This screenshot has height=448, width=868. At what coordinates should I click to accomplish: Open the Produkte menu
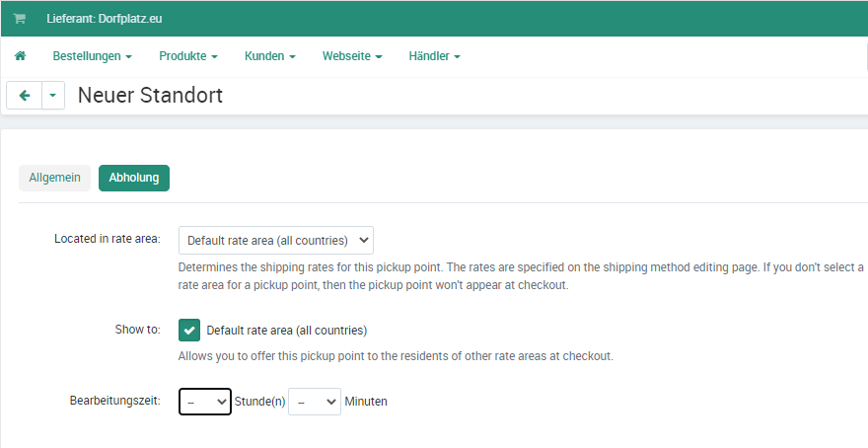pos(188,56)
